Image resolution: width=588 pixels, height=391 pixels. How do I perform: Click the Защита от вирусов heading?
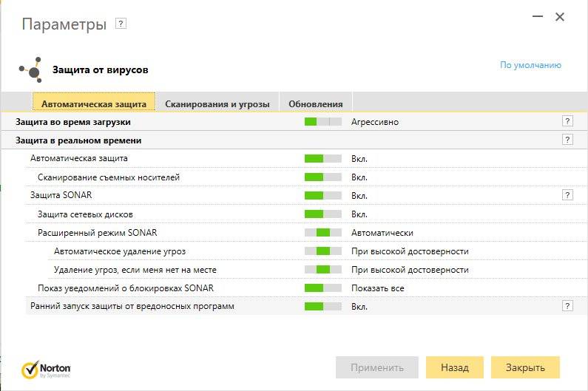[x=100, y=69]
